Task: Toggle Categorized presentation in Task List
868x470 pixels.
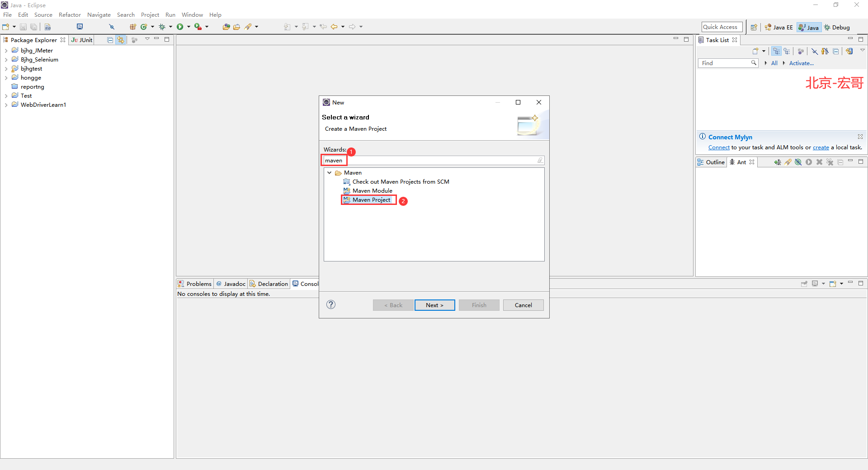Action: click(x=776, y=51)
